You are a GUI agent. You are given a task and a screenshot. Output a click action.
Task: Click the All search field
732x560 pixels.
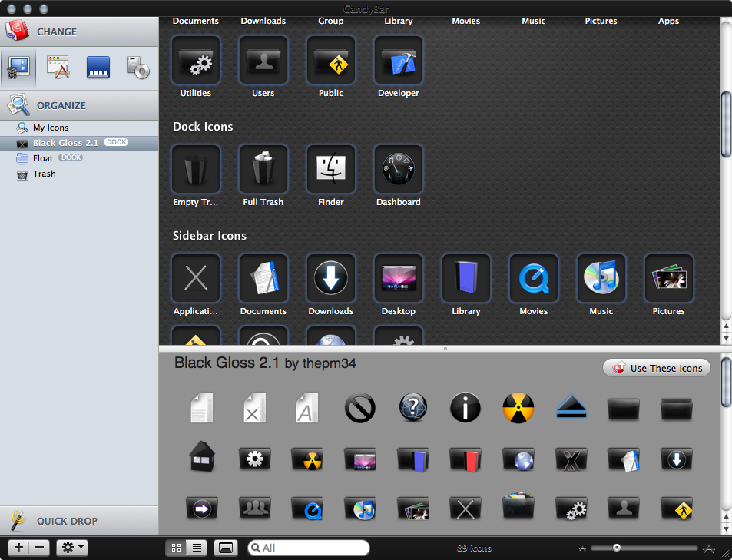309,548
